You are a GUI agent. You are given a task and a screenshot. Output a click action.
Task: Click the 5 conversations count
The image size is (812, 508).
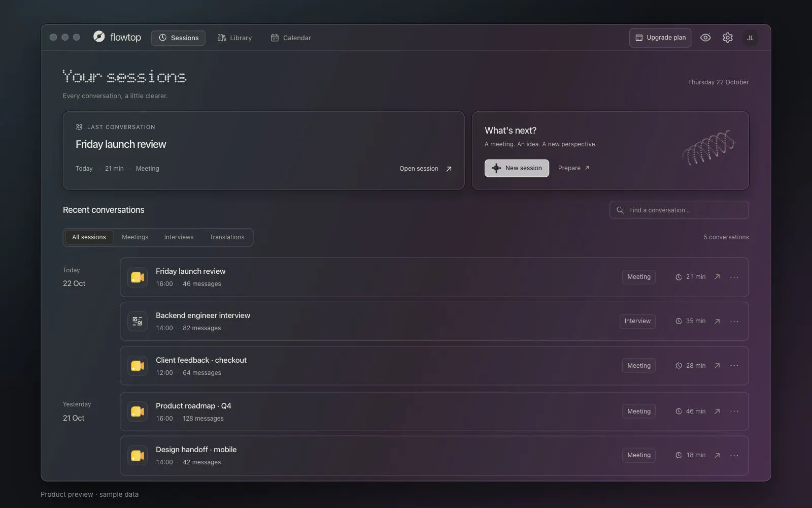(x=726, y=237)
